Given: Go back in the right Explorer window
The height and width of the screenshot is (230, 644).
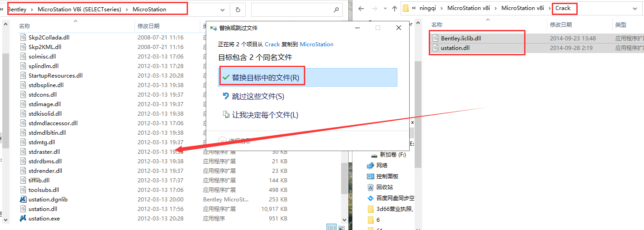Looking at the screenshot, I should (362, 8).
